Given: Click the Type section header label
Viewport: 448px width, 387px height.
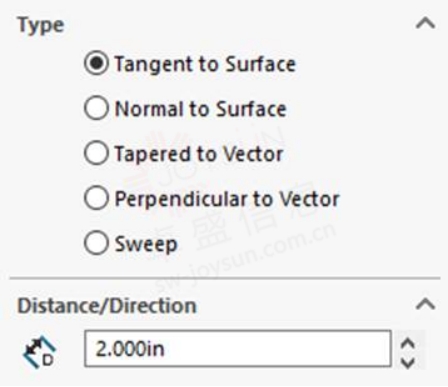Looking at the screenshot, I should [41, 25].
